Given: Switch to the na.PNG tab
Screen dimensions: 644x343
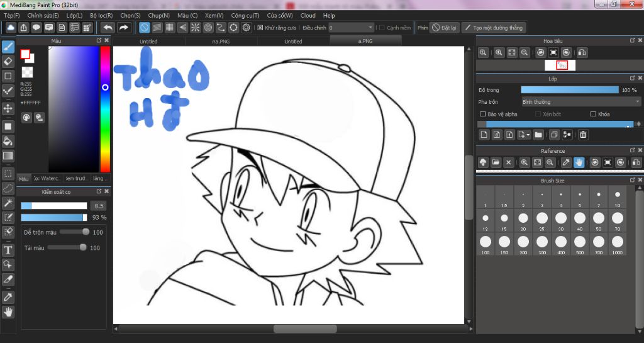Looking at the screenshot, I should (x=221, y=41).
